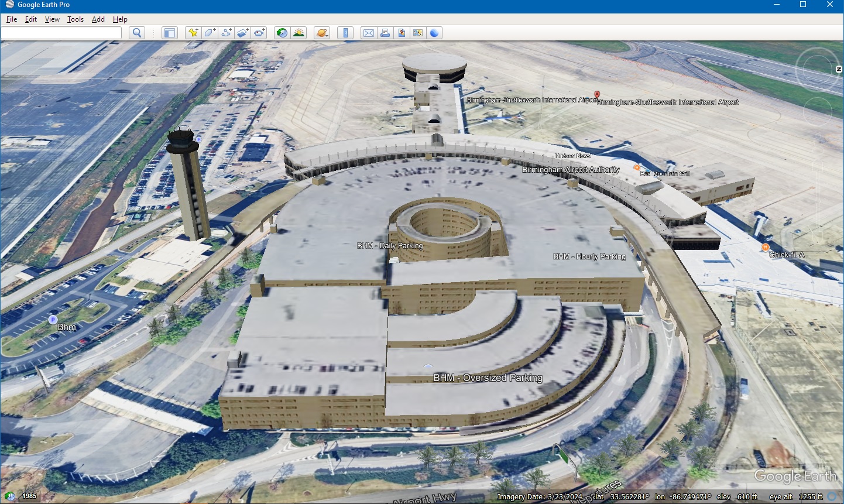Screen dimensions: 844x504
Task: Open the Ruler measurement tool
Action: (345, 33)
